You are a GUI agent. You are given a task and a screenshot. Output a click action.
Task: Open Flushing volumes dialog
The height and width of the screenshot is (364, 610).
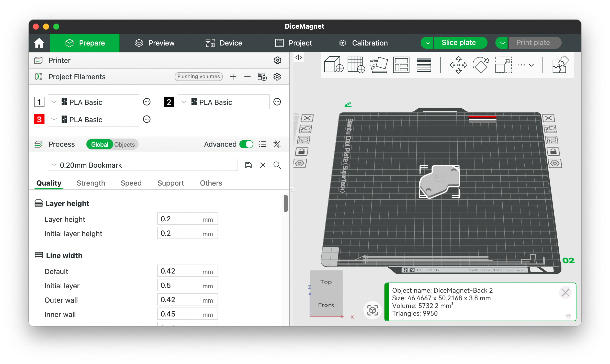198,76
